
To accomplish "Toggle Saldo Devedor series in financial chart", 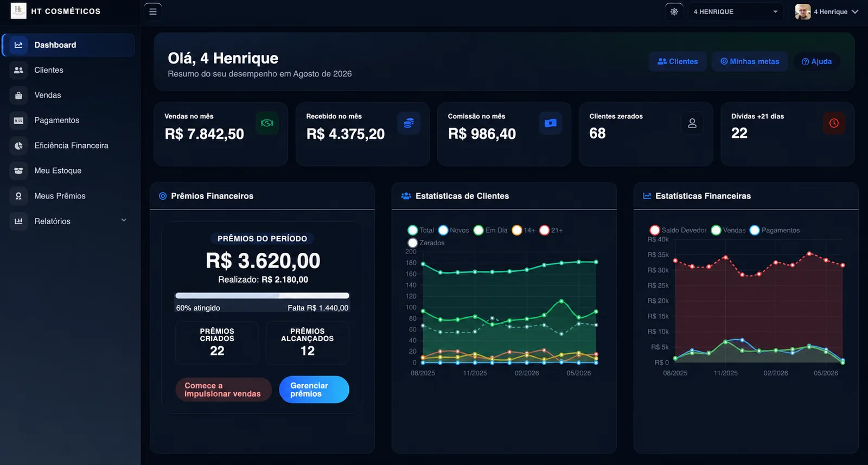I will 678,230.
